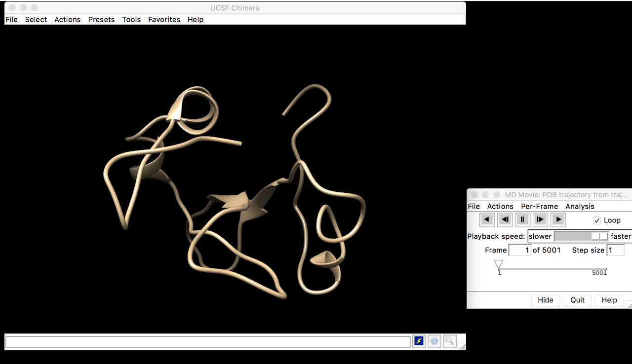Open the Actions menu in Chimera
Viewport: 632px width, 364px height.
click(67, 20)
